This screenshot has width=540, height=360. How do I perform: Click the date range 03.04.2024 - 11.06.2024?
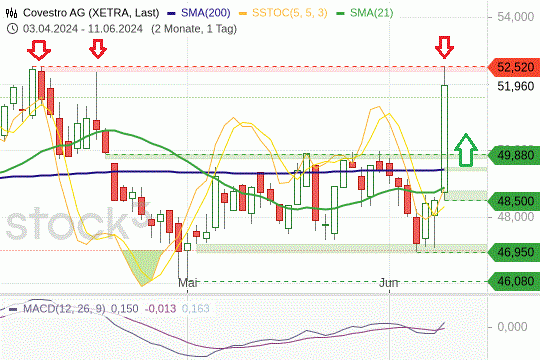click(83, 29)
